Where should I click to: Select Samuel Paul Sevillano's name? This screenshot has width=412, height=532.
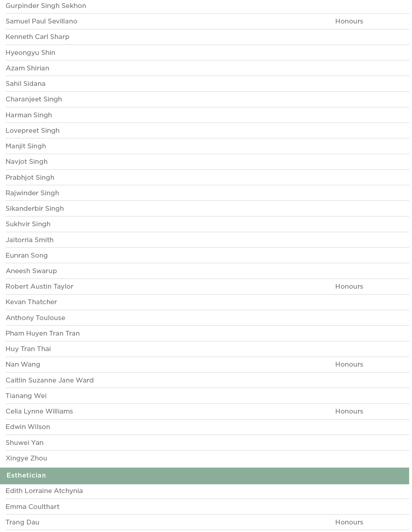[41, 21]
